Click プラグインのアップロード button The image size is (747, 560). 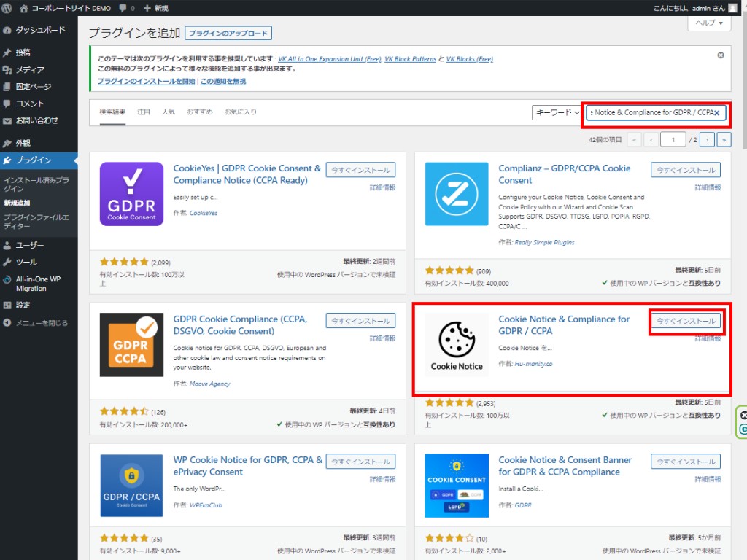click(228, 33)
